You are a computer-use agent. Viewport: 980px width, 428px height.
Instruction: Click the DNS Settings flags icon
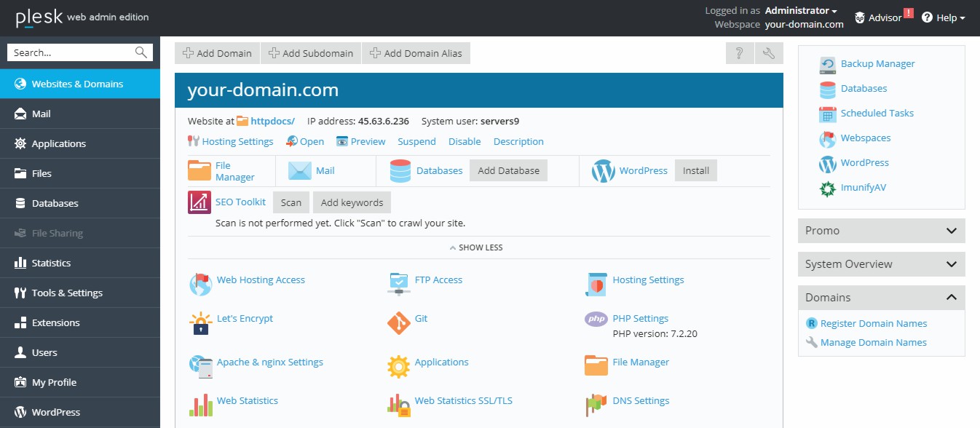pos(596,405)
